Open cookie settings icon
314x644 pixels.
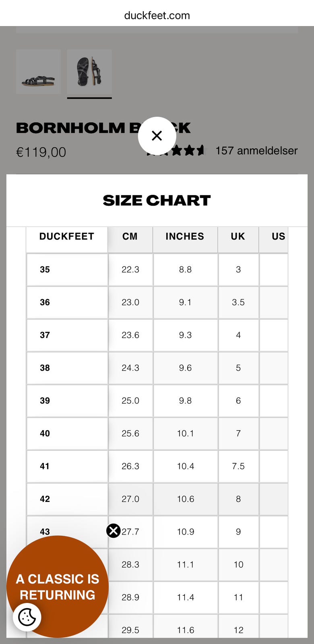[x=27, y=617]
